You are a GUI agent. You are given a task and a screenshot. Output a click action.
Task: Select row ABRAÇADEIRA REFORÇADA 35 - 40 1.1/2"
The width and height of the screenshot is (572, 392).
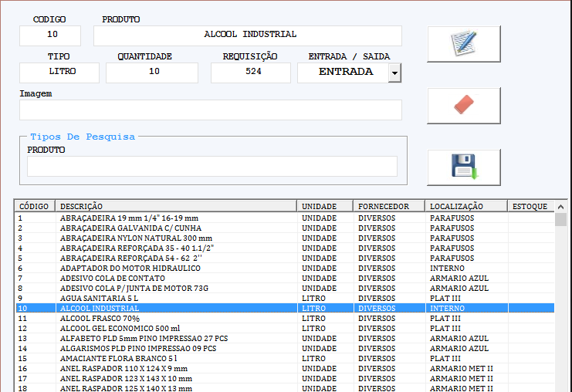pyautogui.click(x=285, y=248)
